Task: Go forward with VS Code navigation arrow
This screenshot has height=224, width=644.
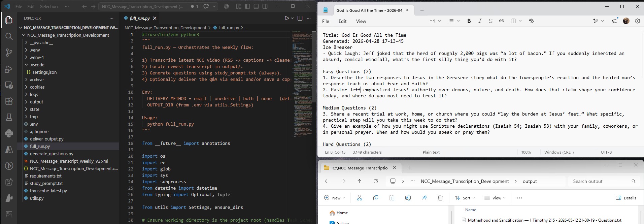Action: pos(93,6)
